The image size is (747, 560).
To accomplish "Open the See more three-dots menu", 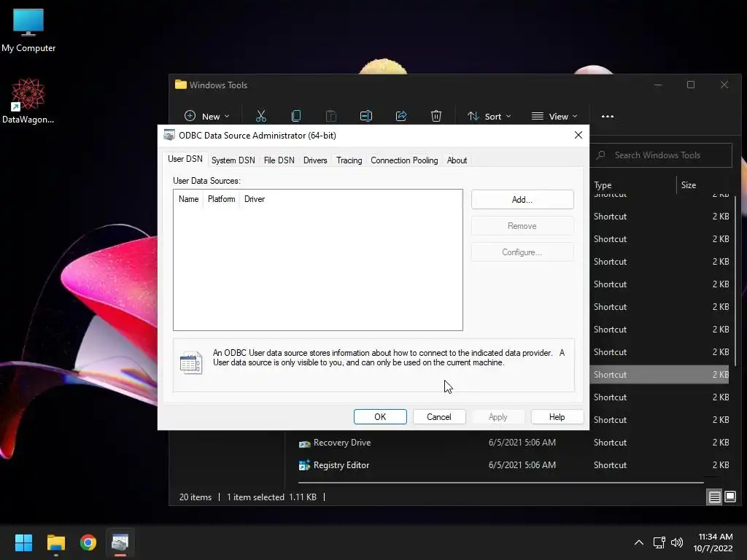I will [x=608, y=116].
